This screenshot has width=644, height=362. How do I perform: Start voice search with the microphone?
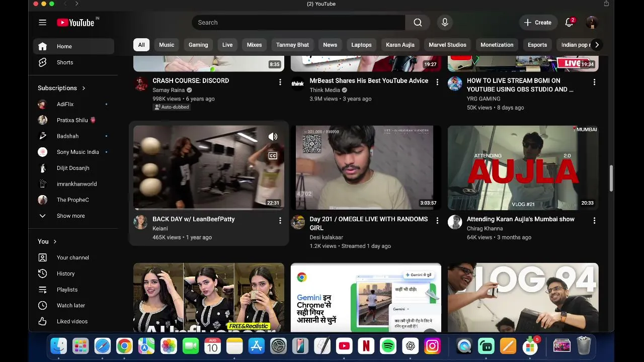[444, 23]
